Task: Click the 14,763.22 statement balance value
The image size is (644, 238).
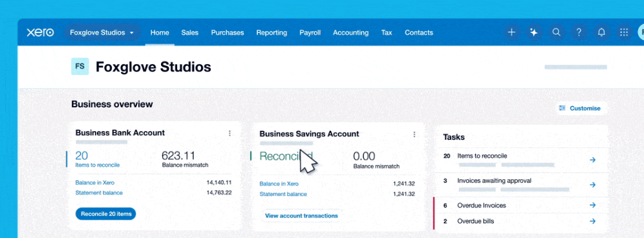Action: tap(219, 193)
